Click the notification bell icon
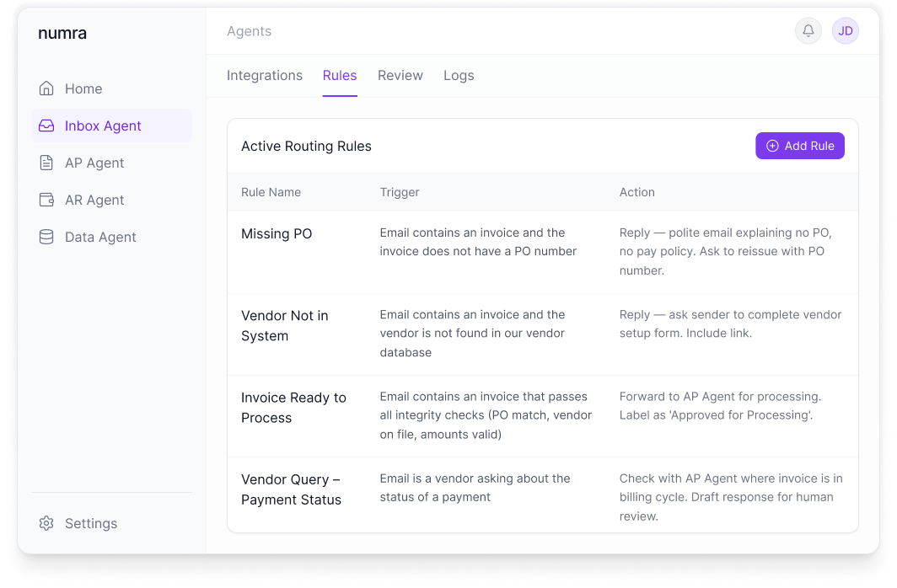Viewport: 897px width, 588px height. 808,31
